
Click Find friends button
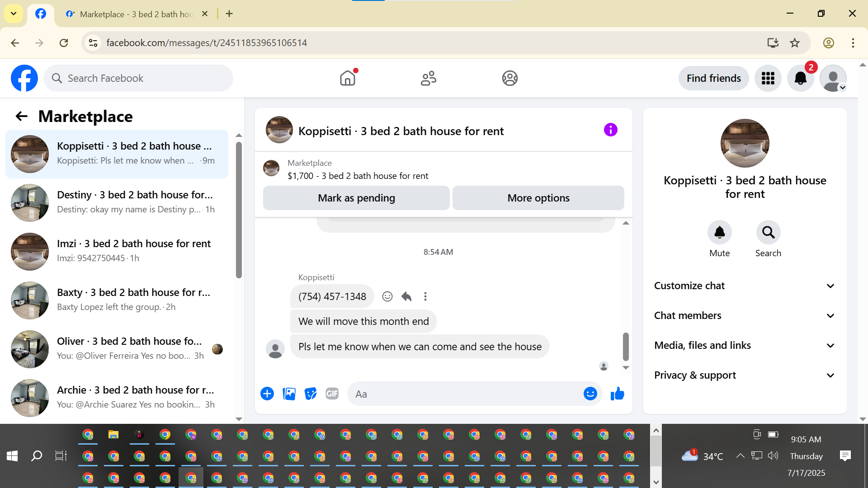click(714, 78)
